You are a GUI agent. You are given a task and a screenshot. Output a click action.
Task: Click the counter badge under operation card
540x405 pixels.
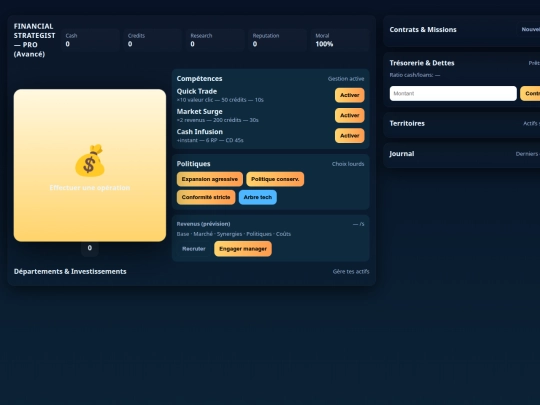click(90, 248)
